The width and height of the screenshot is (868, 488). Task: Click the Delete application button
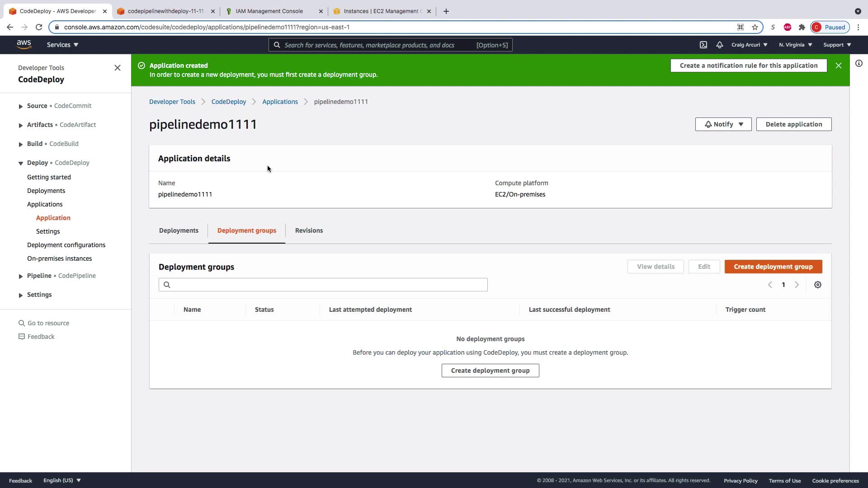click(794, 124)
